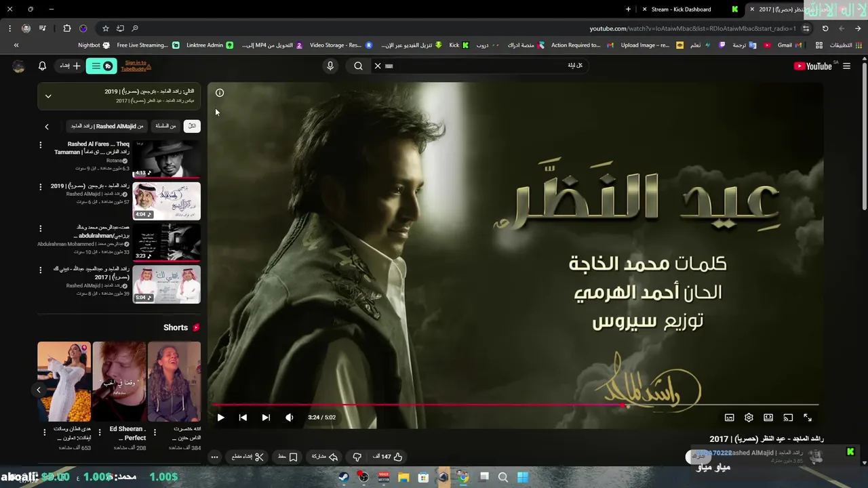Seek on the red video progress bar
Screen dimensions: 868x488
point(515,405)
